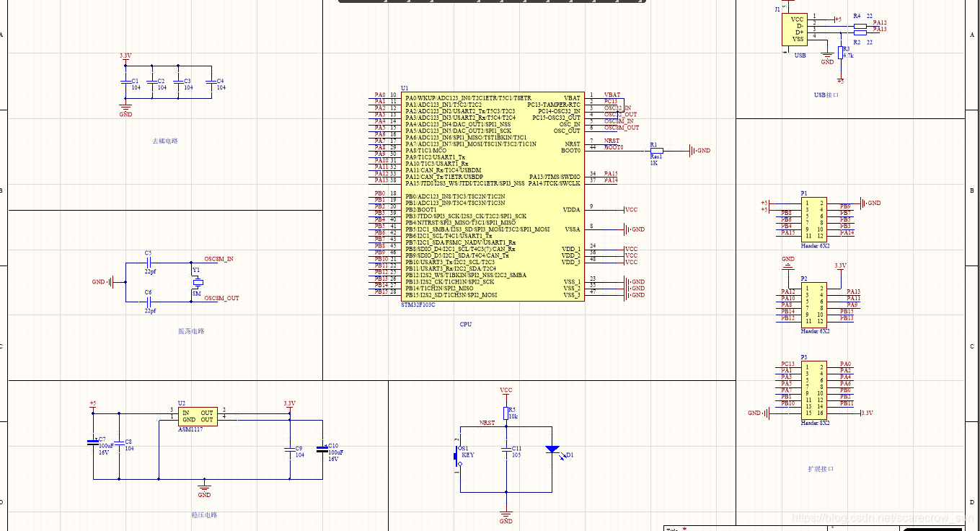Screen dimensions: 980x531
Task: Click the PB11 net label on header P3
Action: [847, 403]
